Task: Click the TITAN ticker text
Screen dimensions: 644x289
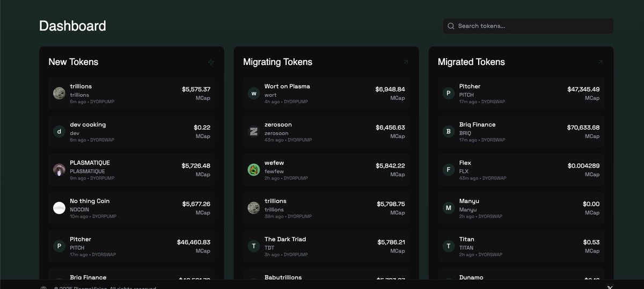Action: 466,248
